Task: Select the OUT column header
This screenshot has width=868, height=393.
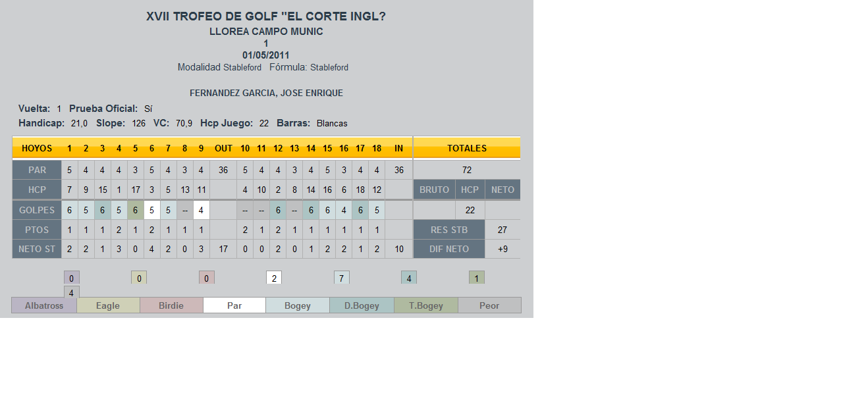Action: pyautogui.click(x=223, y=148)
